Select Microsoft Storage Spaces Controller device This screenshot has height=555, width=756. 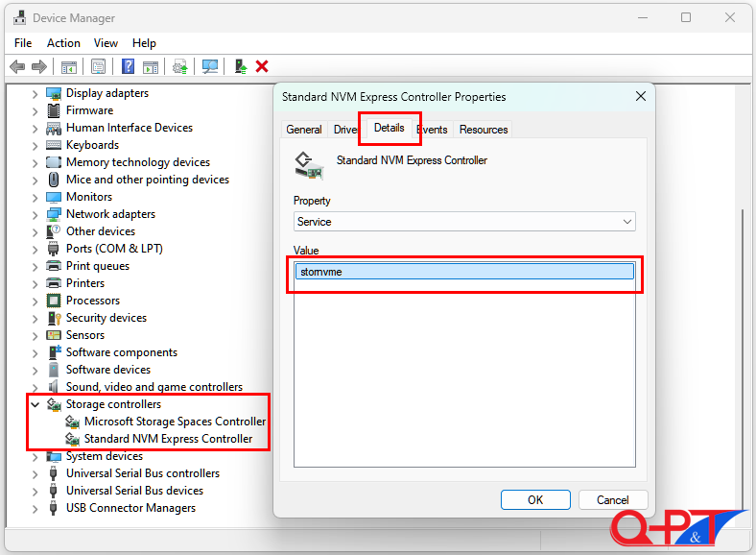tap(175, 422)
